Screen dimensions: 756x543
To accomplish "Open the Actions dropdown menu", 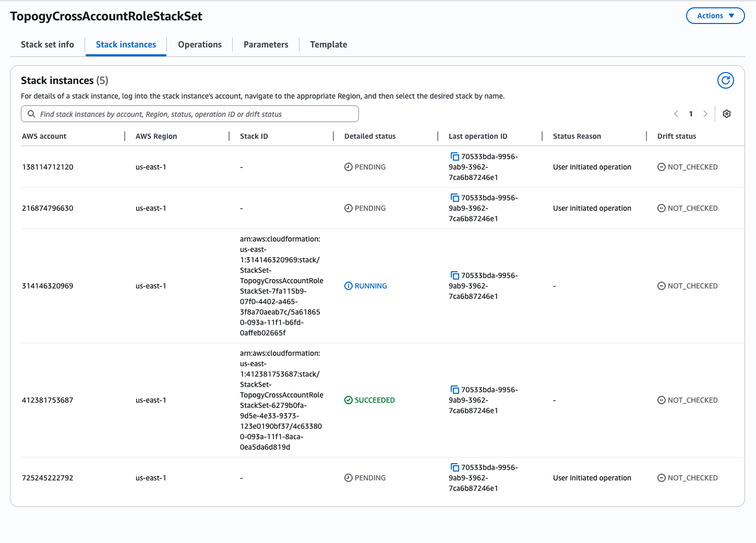I will [715, 16].
